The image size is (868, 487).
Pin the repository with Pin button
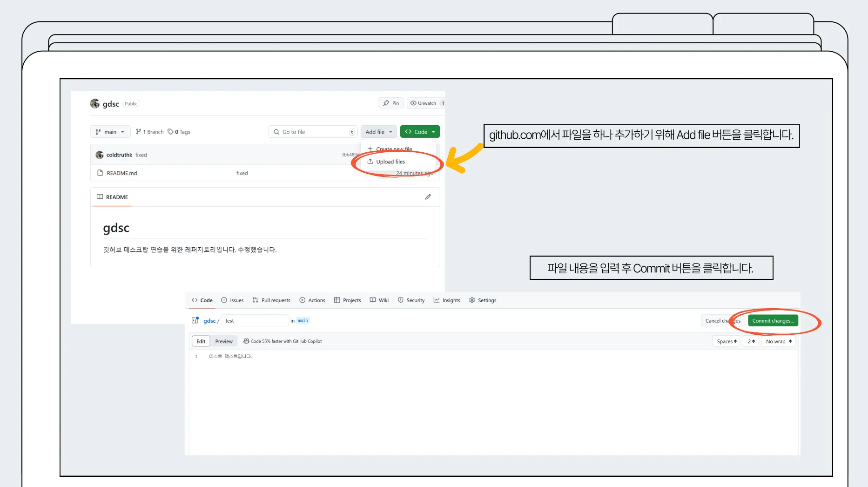[x=391, y=103]
